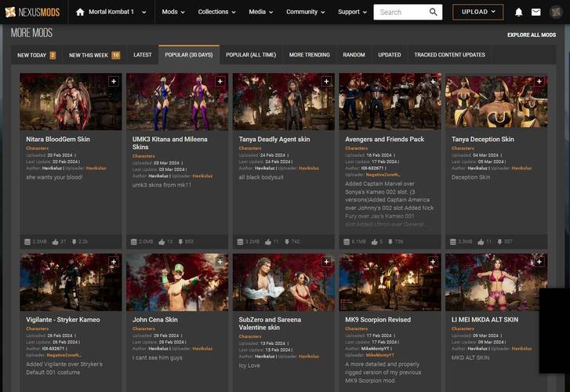Image resolution: width=570 pixels, height=392 pixels.
Task: Switch to the Updated tab
Action: [390, 55]
